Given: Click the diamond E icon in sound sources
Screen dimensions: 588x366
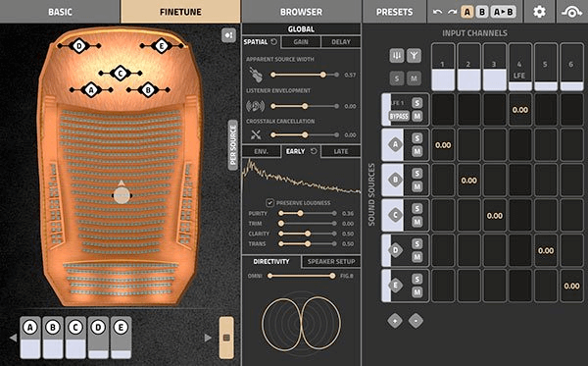Looking at the screenshot, I should click(395, 286).
